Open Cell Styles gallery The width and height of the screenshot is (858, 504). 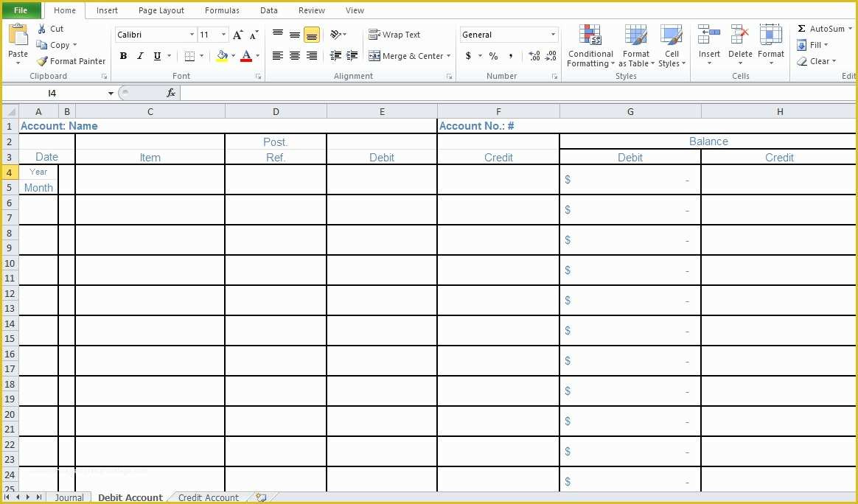tap(672, 46)
